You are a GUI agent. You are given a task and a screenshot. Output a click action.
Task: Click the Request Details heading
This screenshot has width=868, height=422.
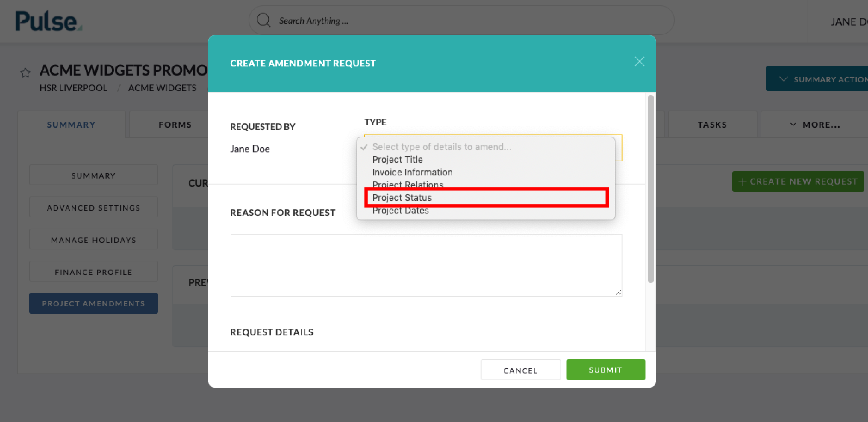pos(272,332)
